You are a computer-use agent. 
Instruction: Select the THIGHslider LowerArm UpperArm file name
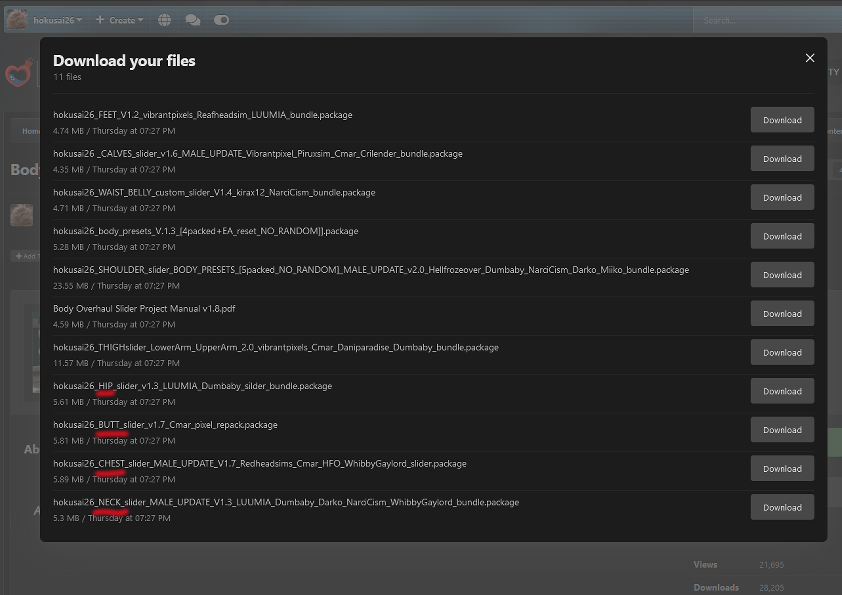pos(276,347)
